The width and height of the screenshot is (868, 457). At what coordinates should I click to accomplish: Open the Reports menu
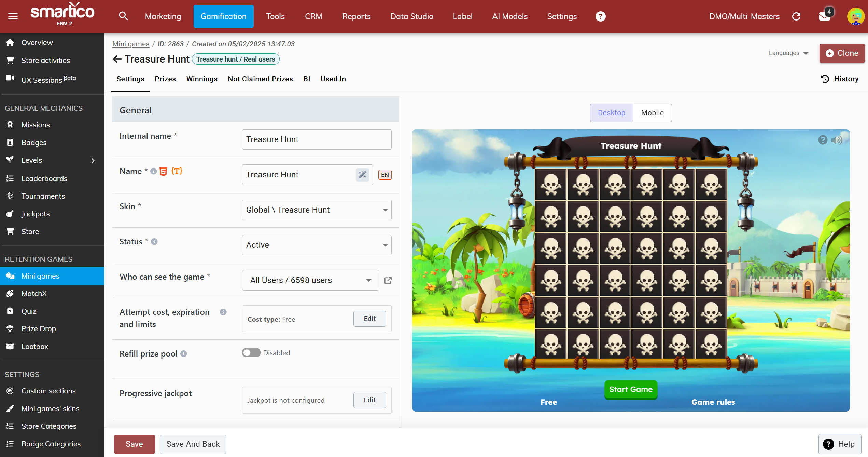pos(356,16)
